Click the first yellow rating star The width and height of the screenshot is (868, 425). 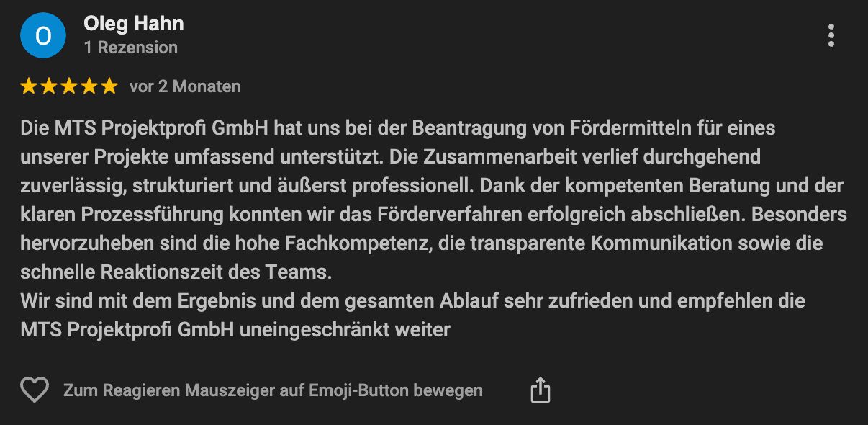point(29,86)
